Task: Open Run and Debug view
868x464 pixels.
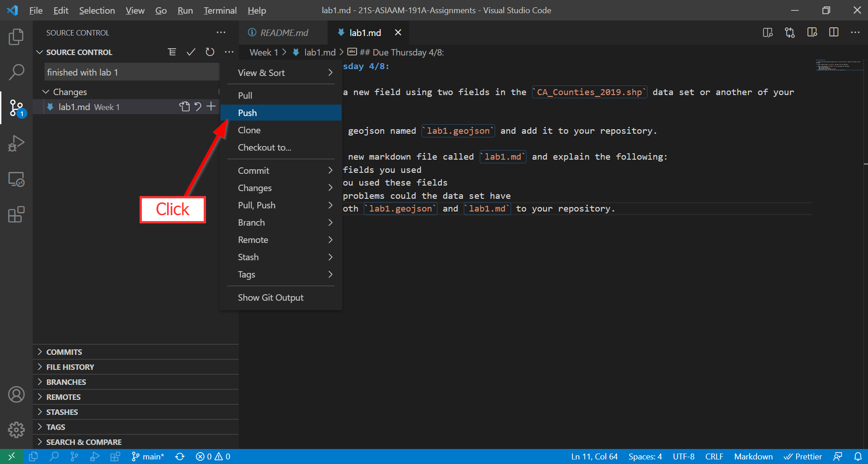Action: click(x=16, y=143)
